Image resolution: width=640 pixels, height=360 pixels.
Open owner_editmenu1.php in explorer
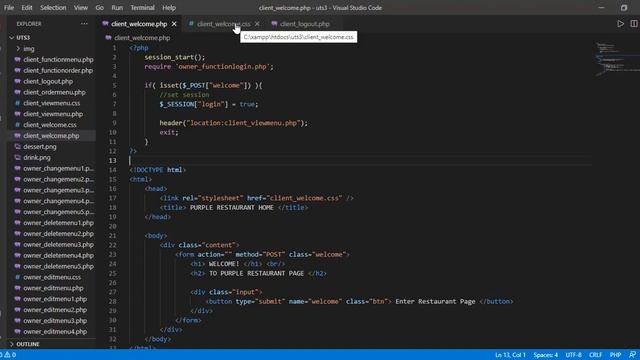[55, 299]
